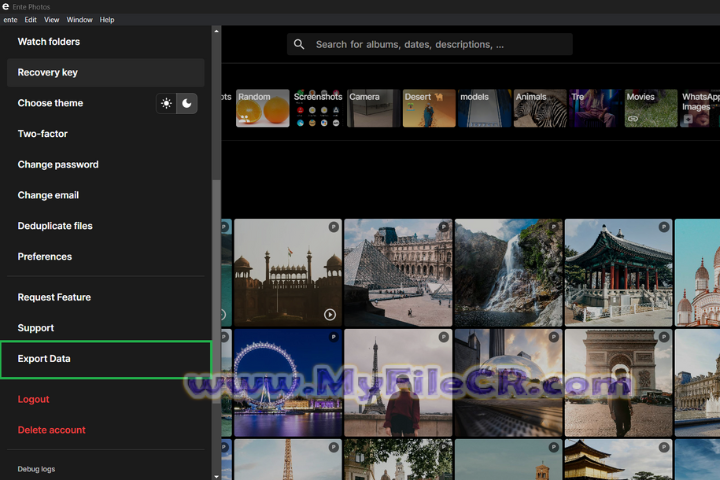Select Change password
Viewport: 720px width, 480px height.
pyautogui.click(x=106, y=164)
